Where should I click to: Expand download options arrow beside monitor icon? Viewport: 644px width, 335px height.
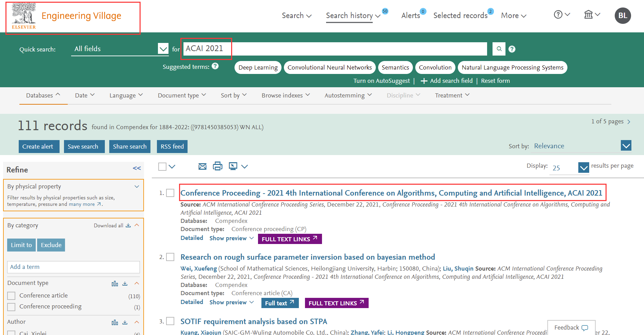(x=244, y=167)
